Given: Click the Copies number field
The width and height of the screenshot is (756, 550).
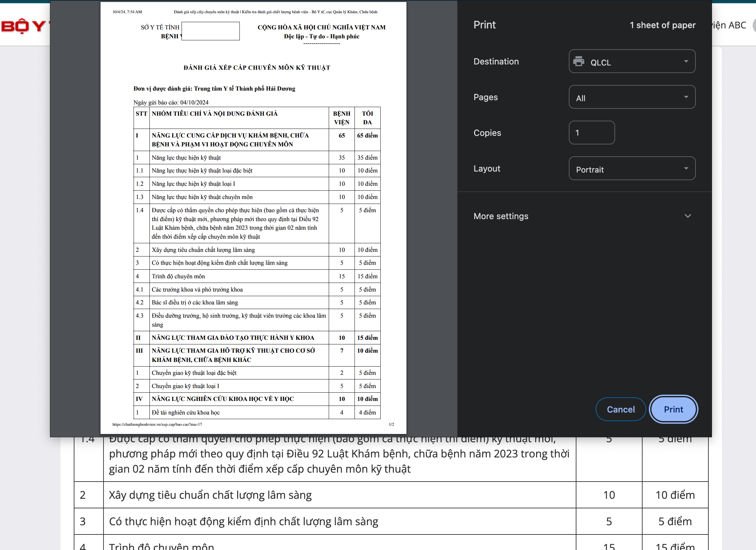Looking at the screenshot, I should (591, 133).
